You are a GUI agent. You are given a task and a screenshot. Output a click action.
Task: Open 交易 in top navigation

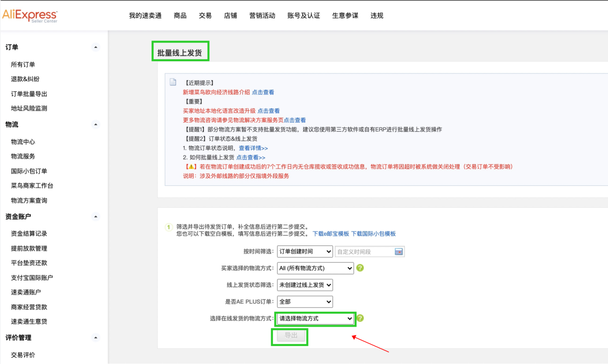pos(205,15)
